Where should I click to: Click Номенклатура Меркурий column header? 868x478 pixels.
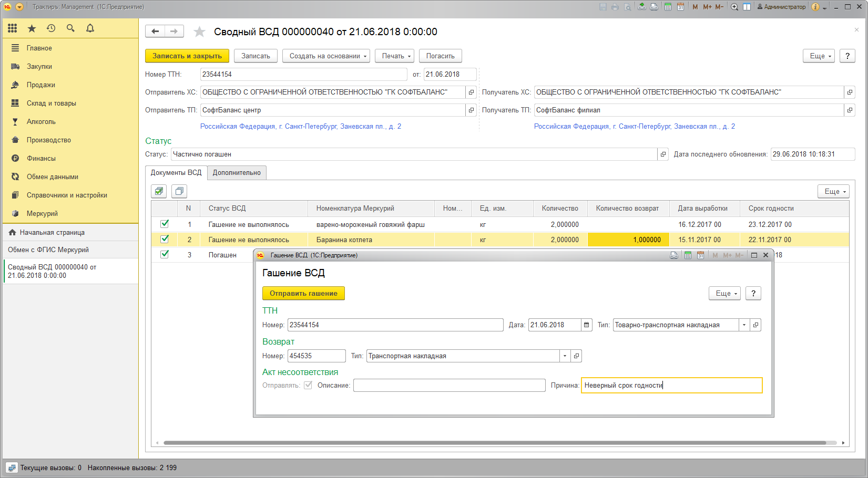pos(371,208)
